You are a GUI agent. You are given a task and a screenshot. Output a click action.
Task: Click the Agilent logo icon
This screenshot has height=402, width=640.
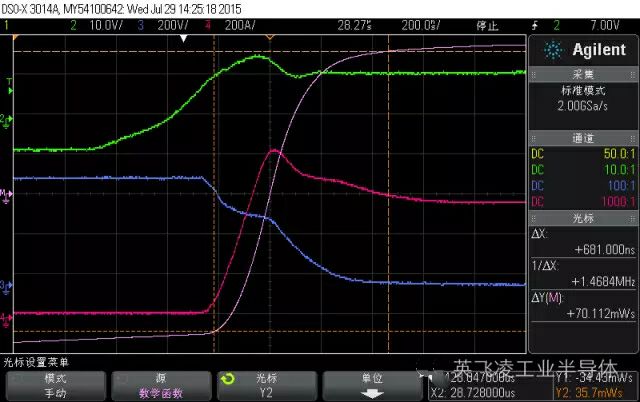pyautogui.click(x=550, y=51)
